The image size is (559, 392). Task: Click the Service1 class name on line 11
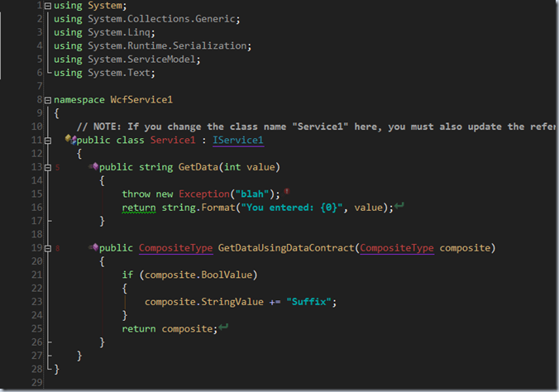coord(173,141)
